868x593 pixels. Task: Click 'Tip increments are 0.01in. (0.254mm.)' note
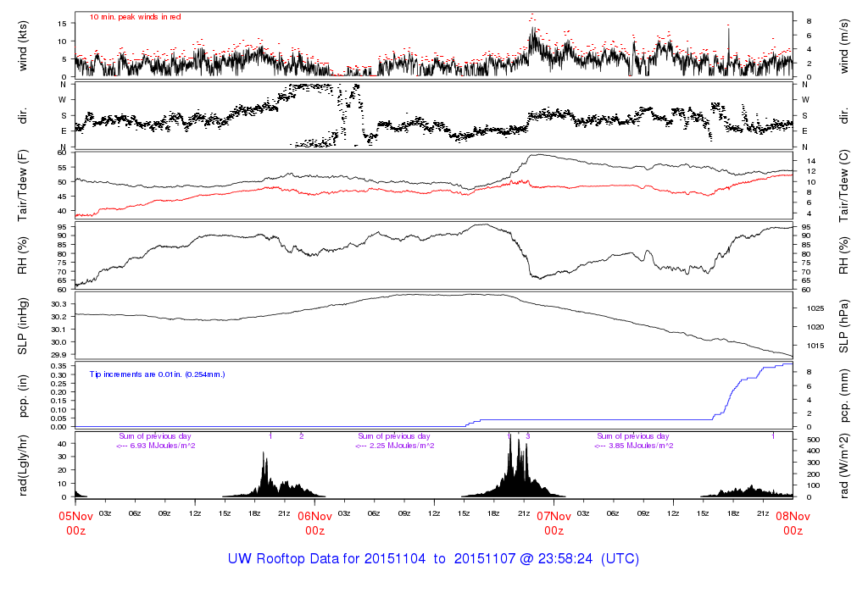pyautogui.click(x=157, y=374)
